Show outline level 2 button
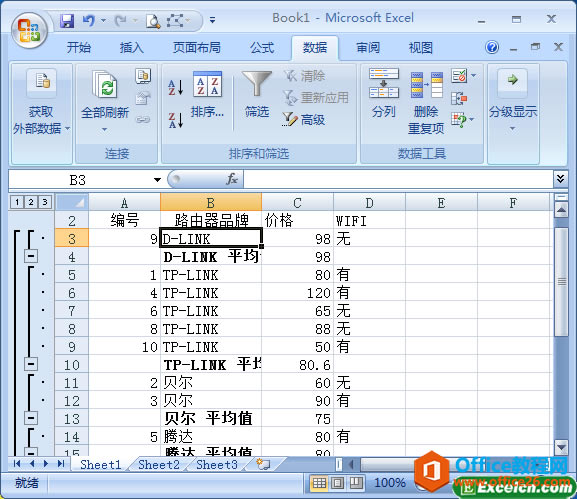The width and height of the screenshot is (577, 499). click(31, 202)
